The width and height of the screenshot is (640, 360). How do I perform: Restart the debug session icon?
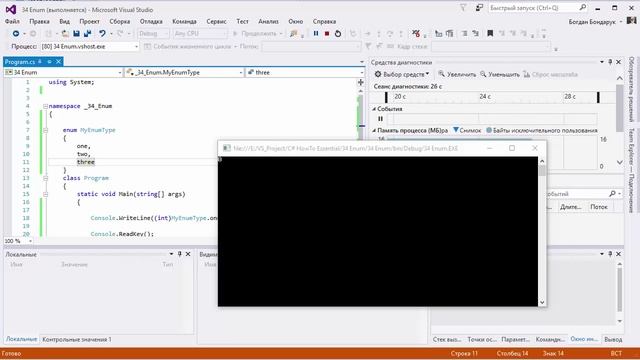tap(338, 33)
